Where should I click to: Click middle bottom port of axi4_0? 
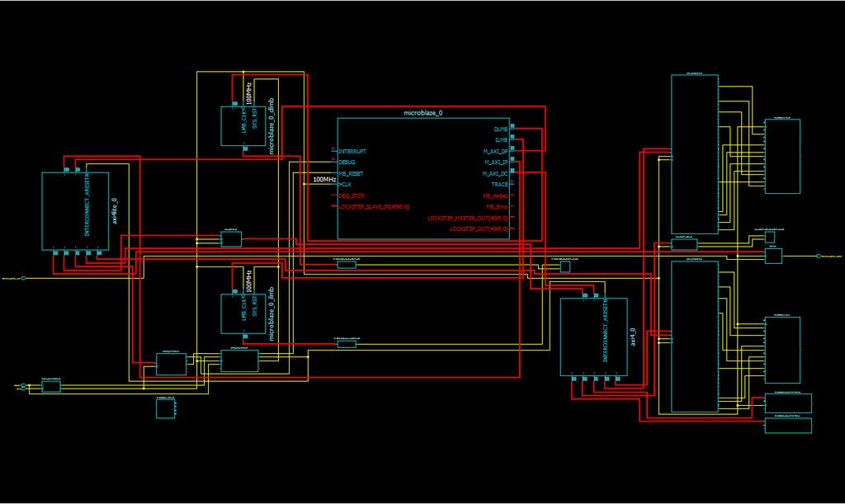pyautogui.click(x=596, y=379)
